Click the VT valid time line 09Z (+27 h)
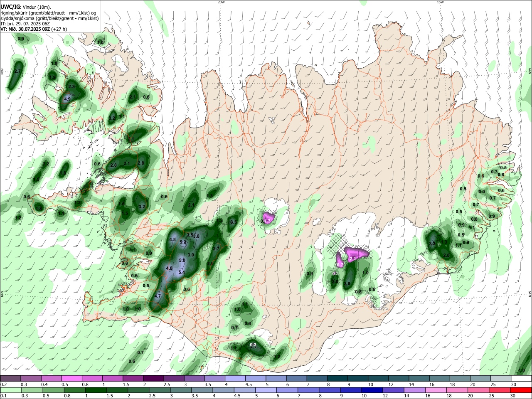 [x=34, y=29]
